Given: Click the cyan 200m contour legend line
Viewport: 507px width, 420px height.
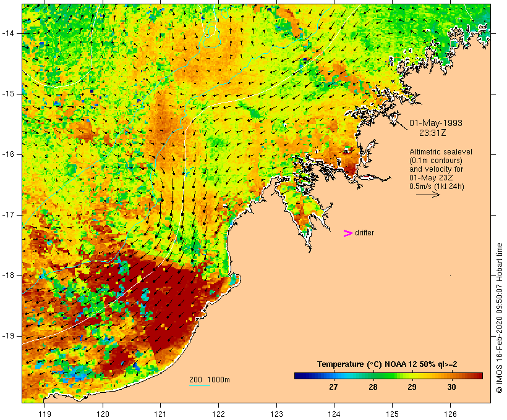Looking at the screenshot, I should [x=200, y=385].
